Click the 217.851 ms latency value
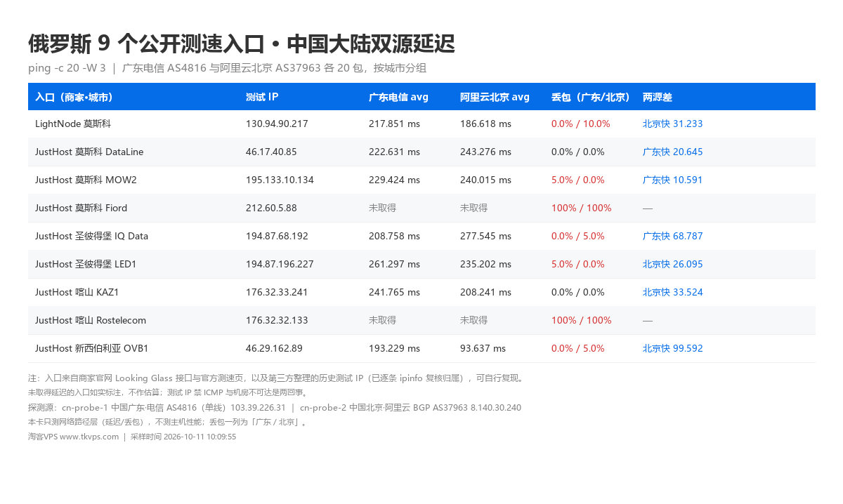 click(394, 124)
